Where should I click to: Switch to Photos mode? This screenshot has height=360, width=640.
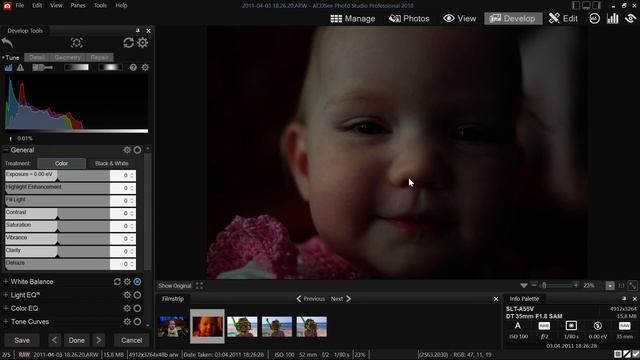(x=409, y=18)
